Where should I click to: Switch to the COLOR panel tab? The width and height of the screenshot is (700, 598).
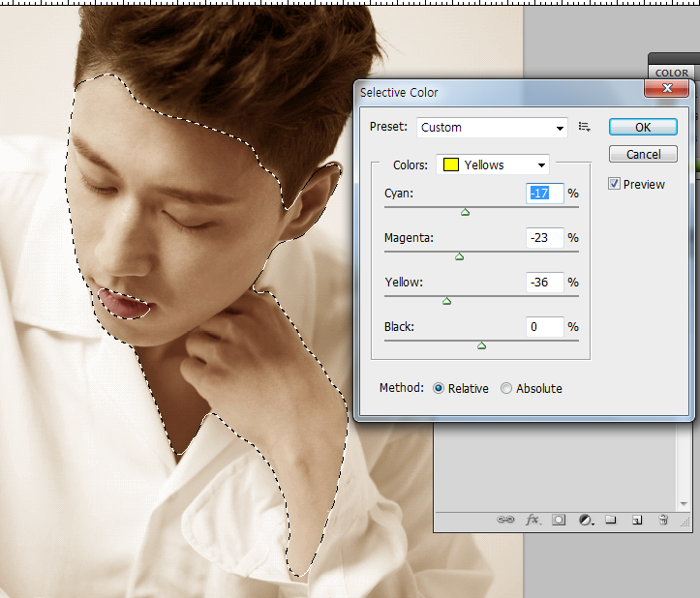click(x=671, y=73)
